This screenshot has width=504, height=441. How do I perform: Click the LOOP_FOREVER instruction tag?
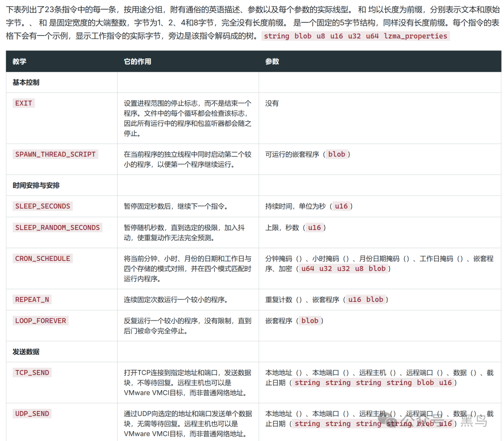pos(41,321)
